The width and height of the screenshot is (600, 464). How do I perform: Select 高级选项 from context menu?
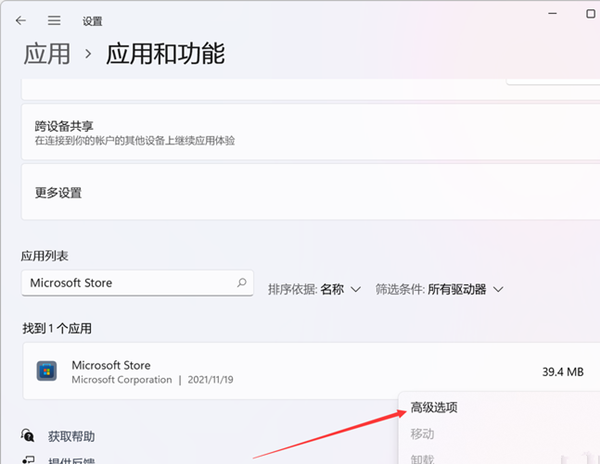(x=434, y=407)
